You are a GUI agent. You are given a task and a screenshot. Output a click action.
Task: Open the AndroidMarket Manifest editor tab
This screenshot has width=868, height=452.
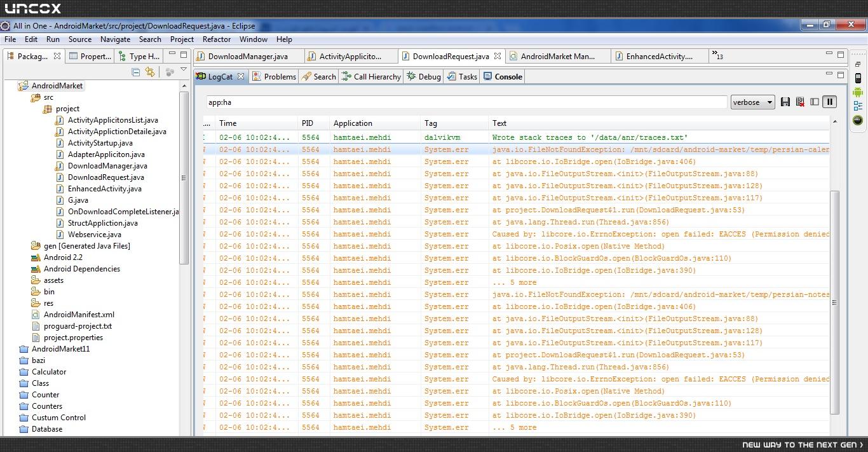557,56
